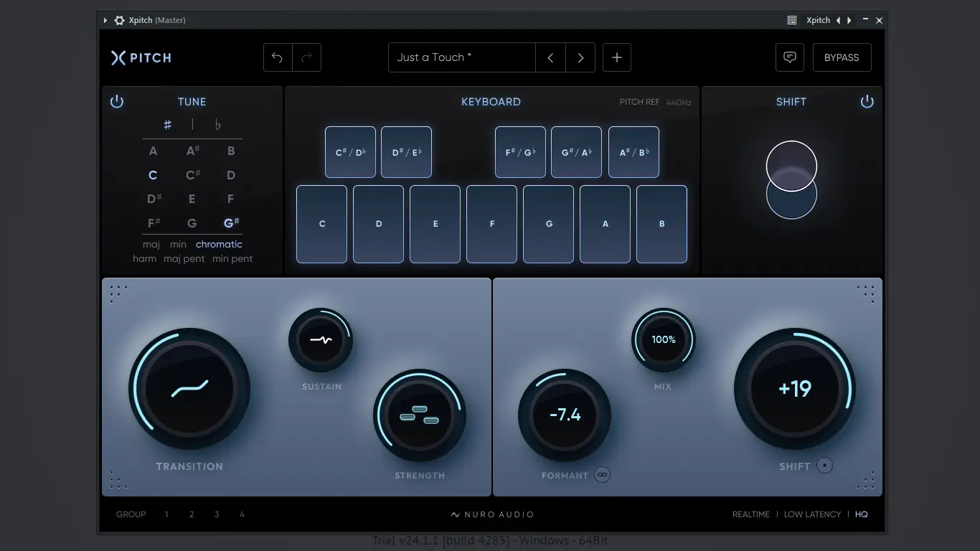This screenshot has width=980, height=551.
Task: Select key E in TUNE panel
Action: tap(192, 199)
